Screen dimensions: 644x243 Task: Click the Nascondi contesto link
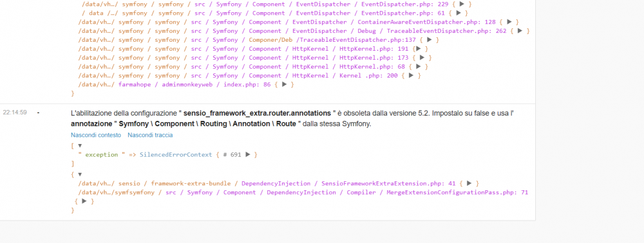tap(96, 135)
